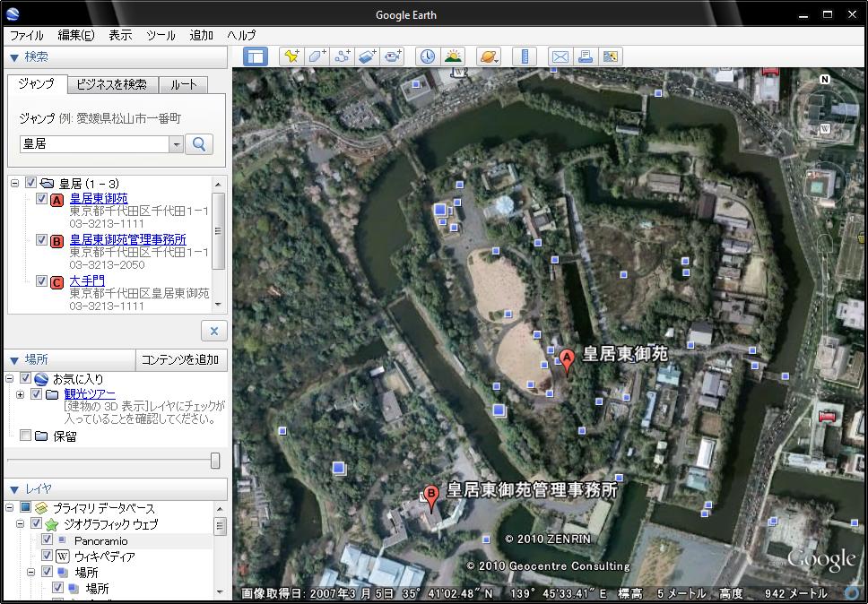The height and width of the screenshot is (604, 868).
Task: Open the 皇居東御苑管理事務所 result link
Action: 128,239
